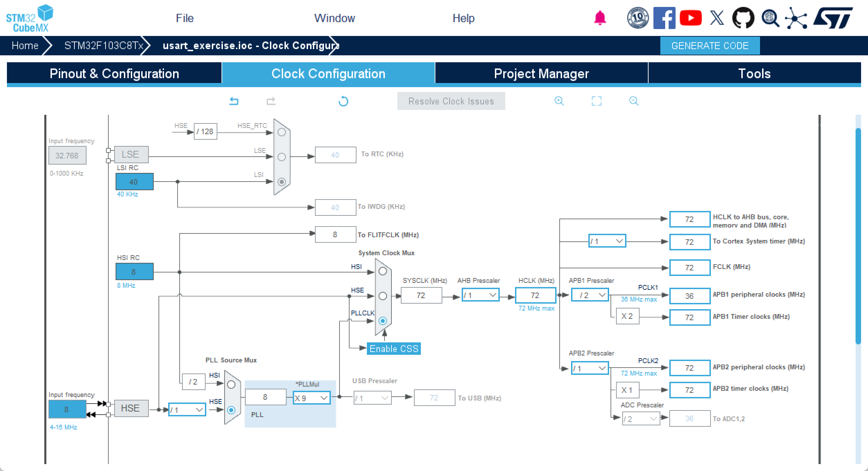Open the notification bell
This screenshot has height=471, width=868.
click(600, 18)
